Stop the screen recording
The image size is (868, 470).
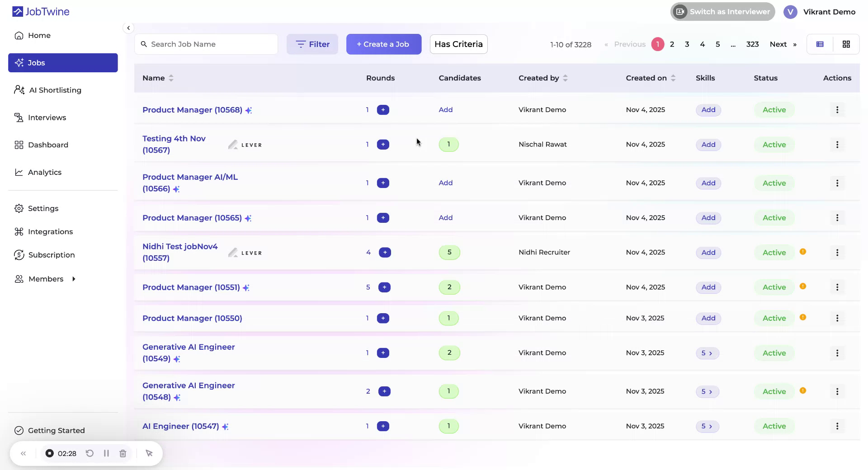49,453
